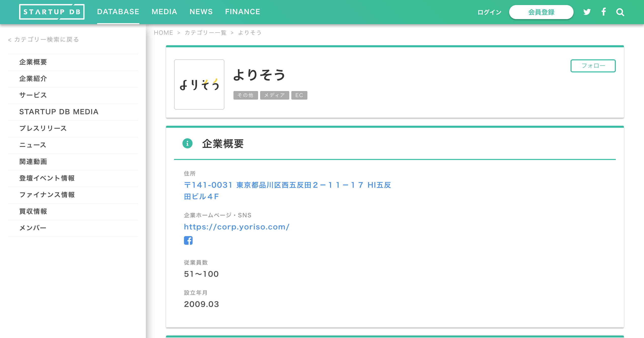644x338 pixels.
Task: Click the green info icon beside 企業概要
Action: click(187, 144)
